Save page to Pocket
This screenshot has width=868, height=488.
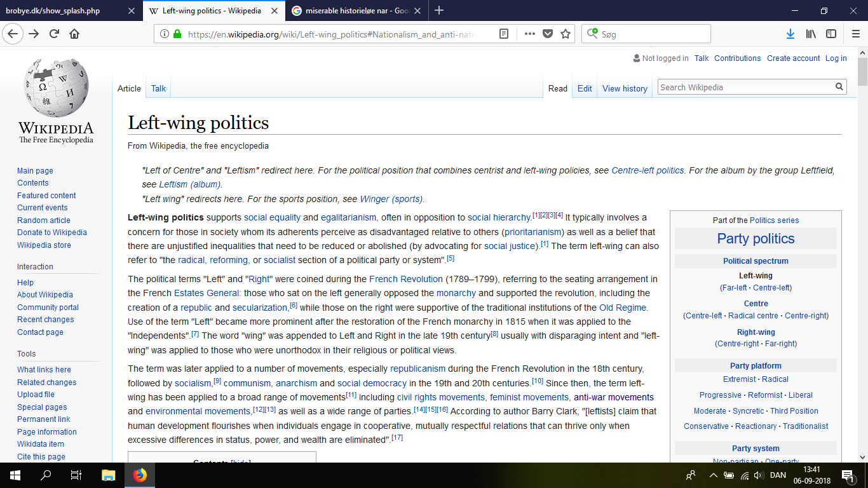coord(547,34)
